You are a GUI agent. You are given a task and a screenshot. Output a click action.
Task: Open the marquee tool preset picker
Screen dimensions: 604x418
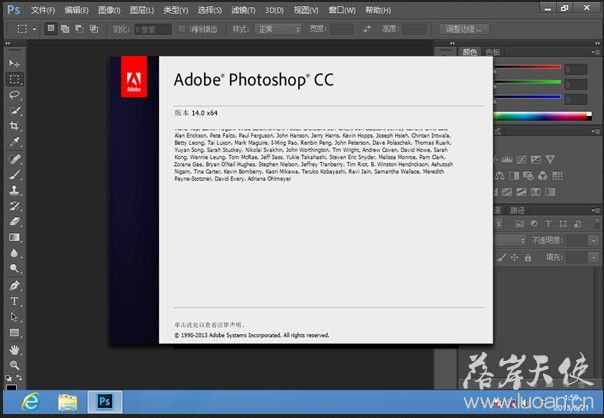(x=34, y=29)
